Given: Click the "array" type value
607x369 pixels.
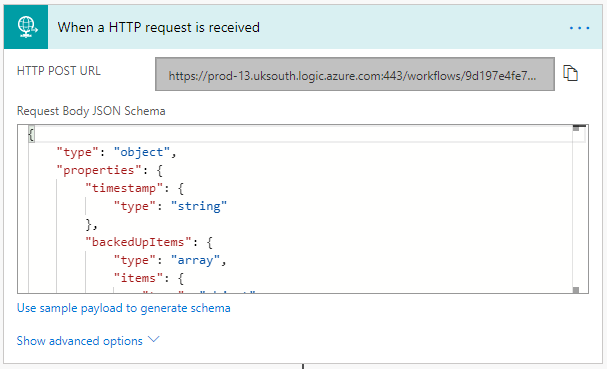Looking at the screenshot, I should pos(195,260).
